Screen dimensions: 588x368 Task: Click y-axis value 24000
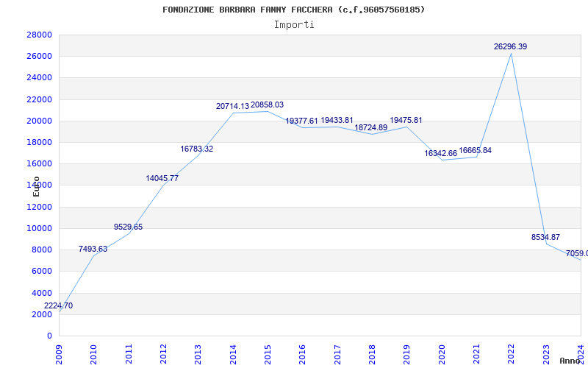40,78
